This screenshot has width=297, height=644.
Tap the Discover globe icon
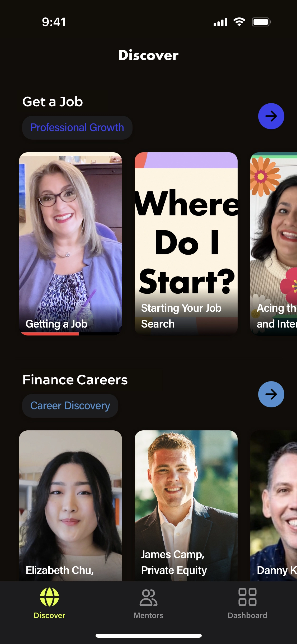49,597
